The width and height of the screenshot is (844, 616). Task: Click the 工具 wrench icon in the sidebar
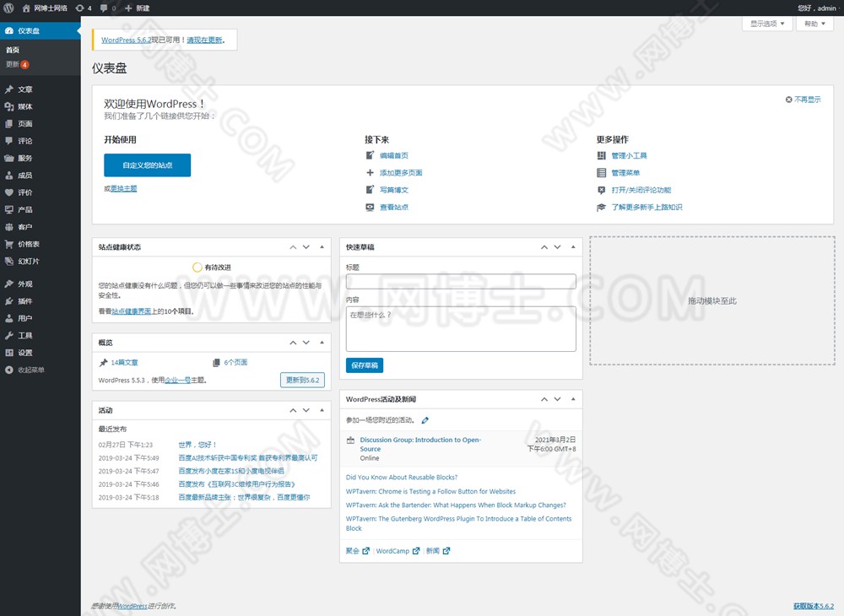[9, 336]
